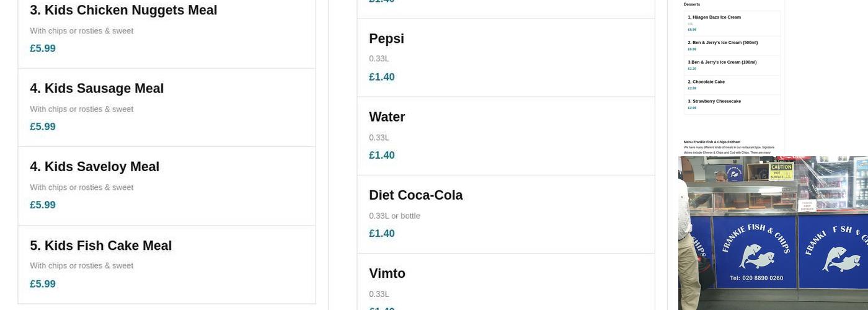Image resolution: width=868 pixels, height=310 pixels.
Task: Select Pepsi from the drinks list
Action: (386, 38)
